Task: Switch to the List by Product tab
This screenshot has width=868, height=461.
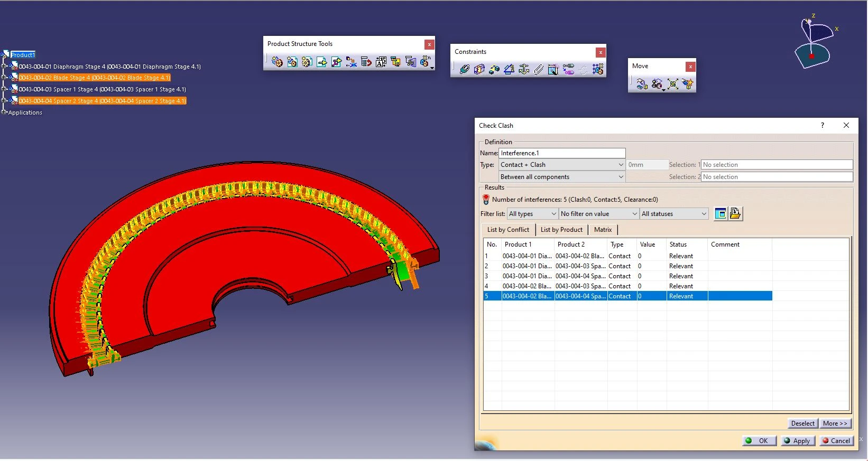Action: click(561, 230)
